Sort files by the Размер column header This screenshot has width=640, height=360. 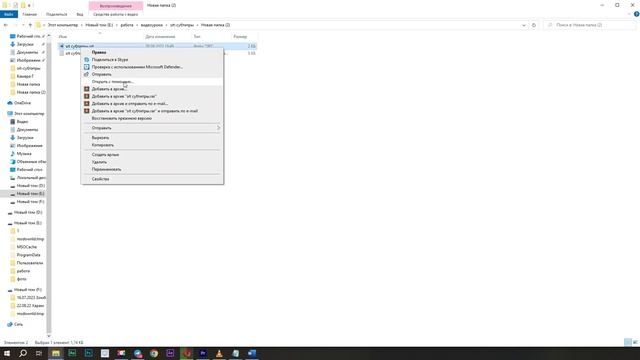240,37
